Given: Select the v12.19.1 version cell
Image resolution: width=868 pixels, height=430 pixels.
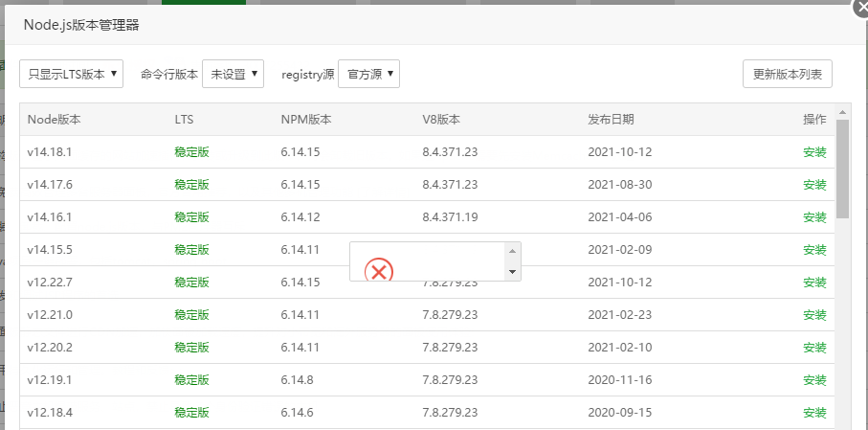Looking at the screenshot, I should point(49,380).
